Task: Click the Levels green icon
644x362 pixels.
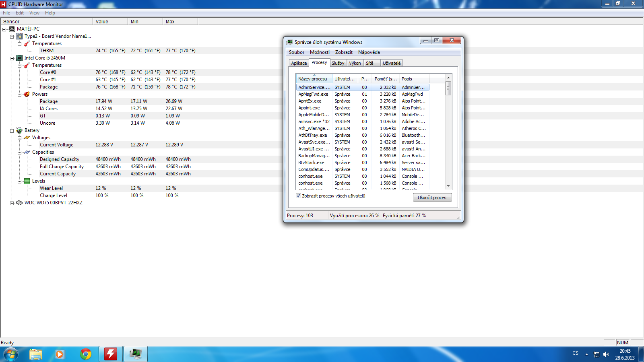Action: pyautogui.click(x=27, y=181)
